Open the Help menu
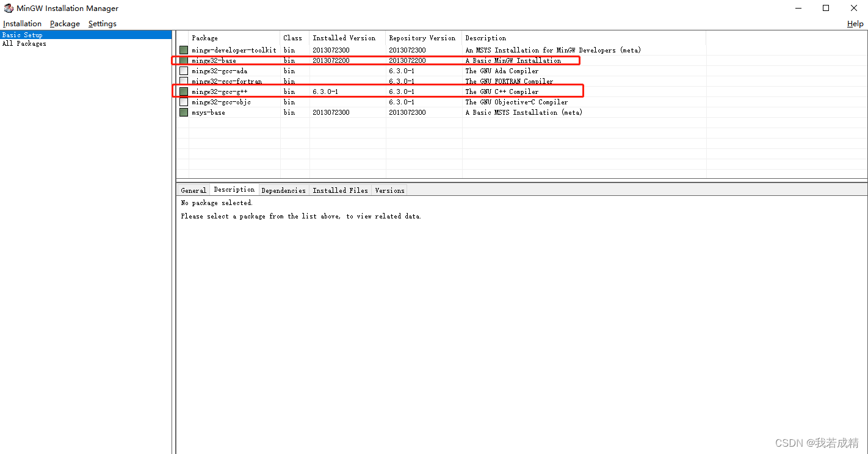The image size is (868, 454). [x=855, y=23]
